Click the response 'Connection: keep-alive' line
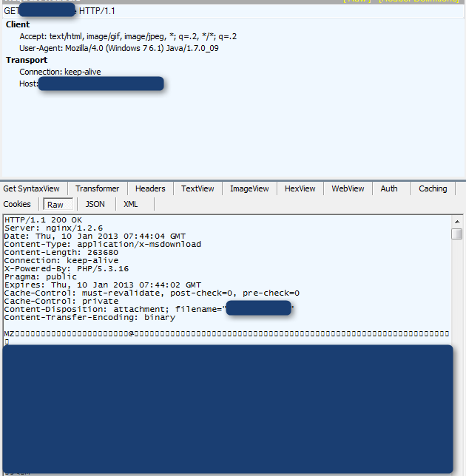466x476 pixels. (61, 260)
